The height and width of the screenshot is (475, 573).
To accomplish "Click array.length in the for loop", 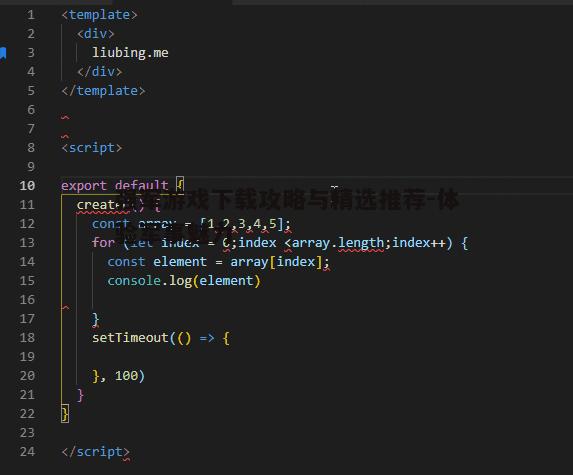I will 338,243.
